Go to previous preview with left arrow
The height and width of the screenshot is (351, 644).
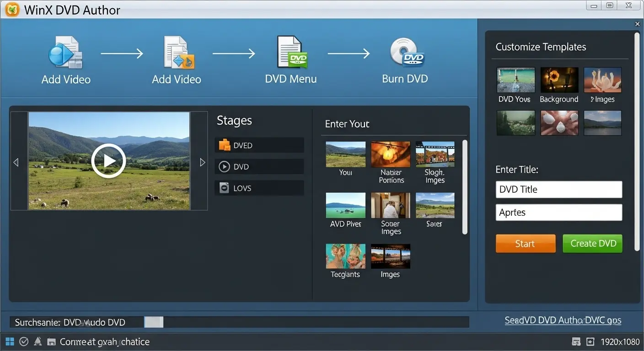click(16, 162)
